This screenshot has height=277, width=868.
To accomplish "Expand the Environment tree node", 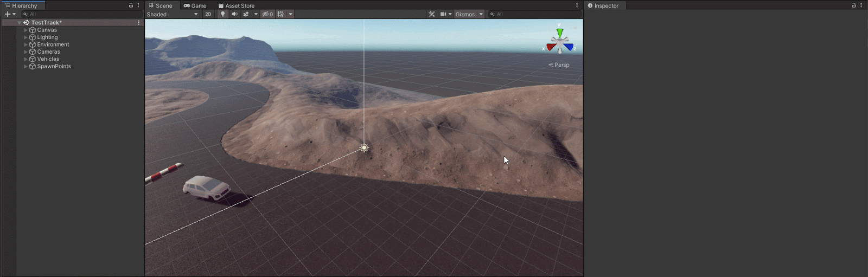I will (x=25, y=44).
